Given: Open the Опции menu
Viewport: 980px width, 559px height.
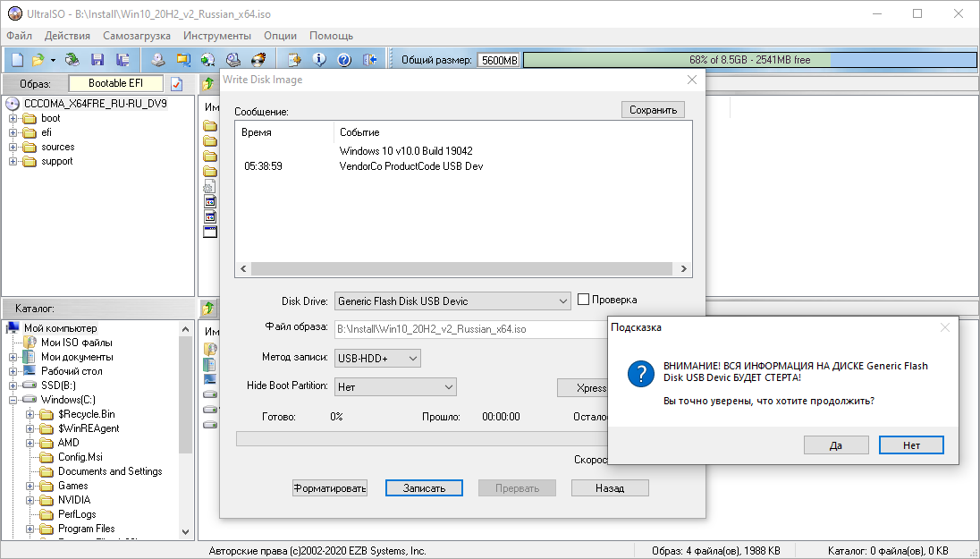Looking at the screenshot, I should coord(280,36).
